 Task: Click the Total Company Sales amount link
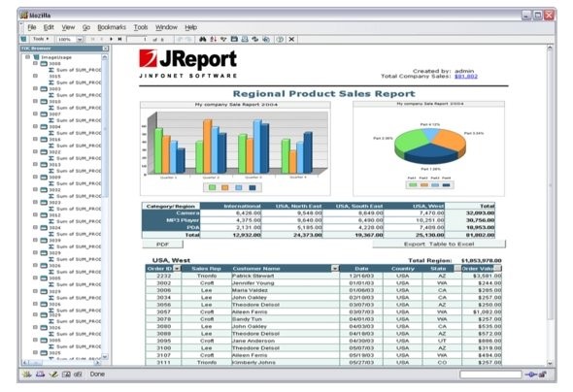pyautogui.click(x=466, y=76)
